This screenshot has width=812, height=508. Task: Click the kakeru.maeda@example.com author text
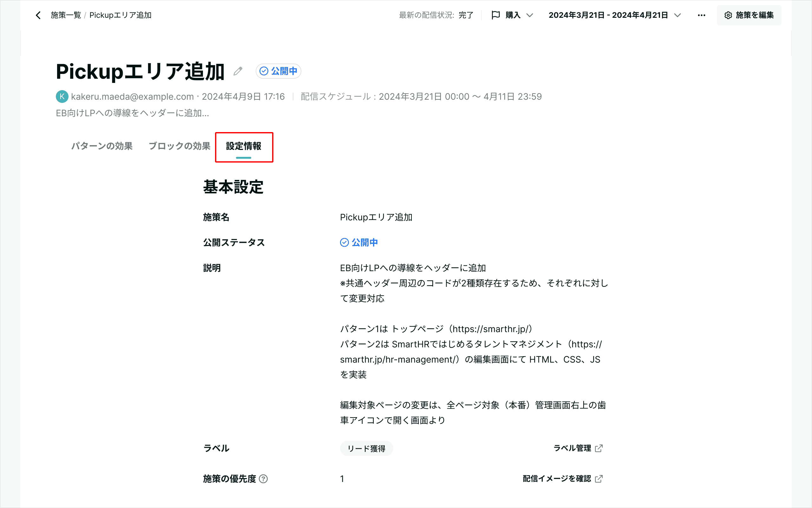pyautogui.click(x=133, y=97)
